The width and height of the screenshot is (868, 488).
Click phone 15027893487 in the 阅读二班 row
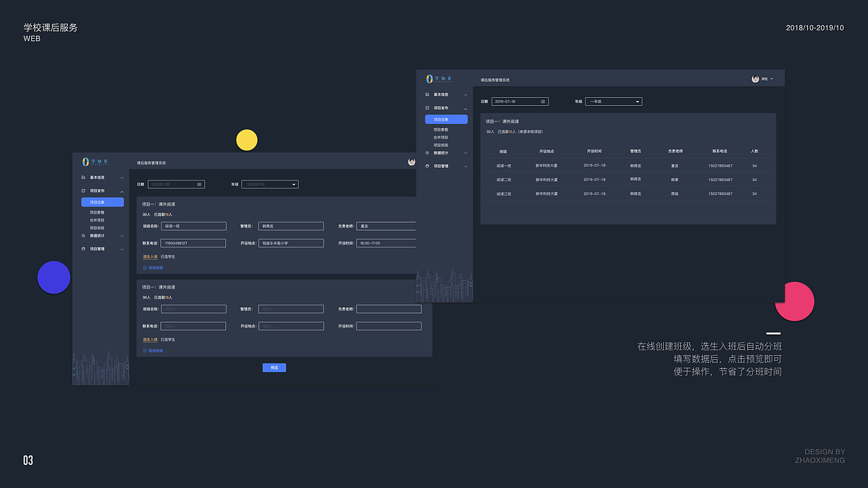click(720, 180)
